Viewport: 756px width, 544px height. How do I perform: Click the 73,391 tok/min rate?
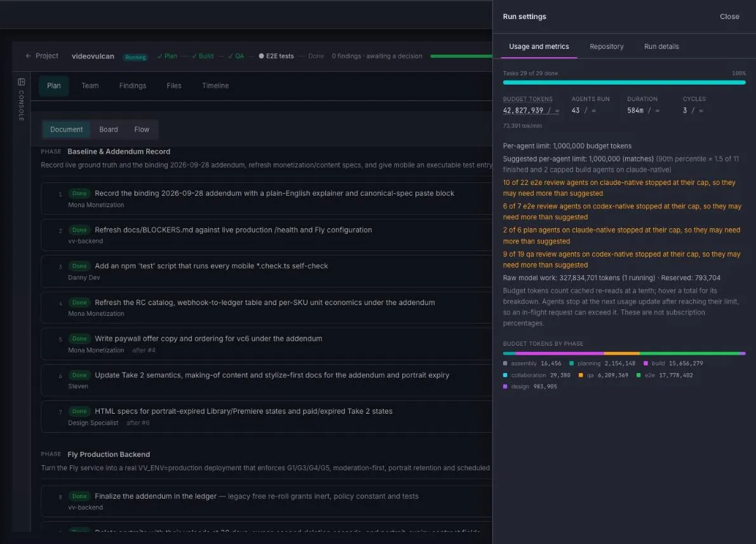coord(522,126)
